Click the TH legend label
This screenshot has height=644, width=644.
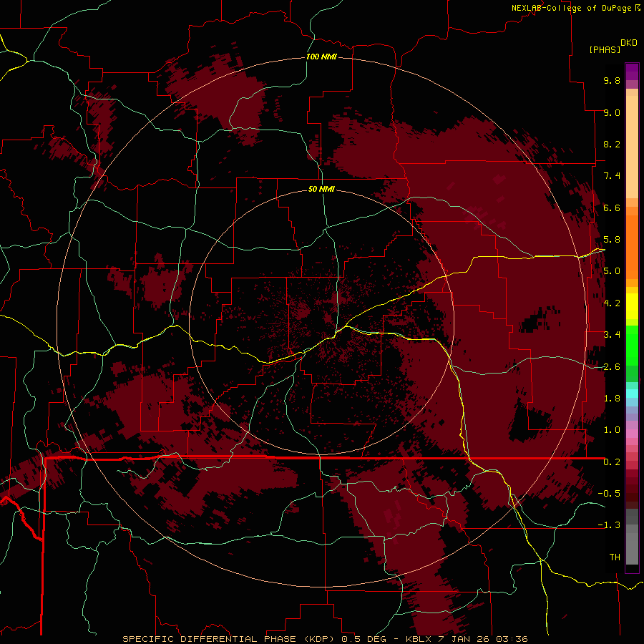tap(615, 557)
